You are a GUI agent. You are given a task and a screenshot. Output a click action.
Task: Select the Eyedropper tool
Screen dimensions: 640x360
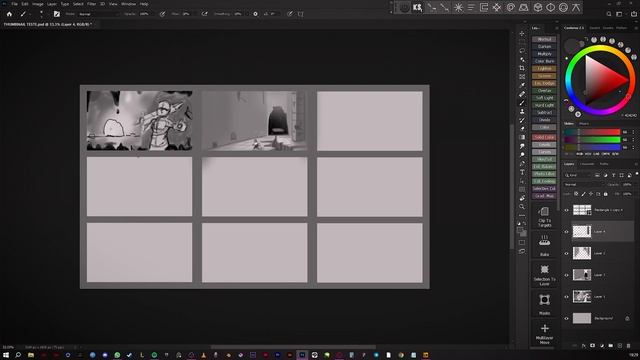[x=522, y=85]
